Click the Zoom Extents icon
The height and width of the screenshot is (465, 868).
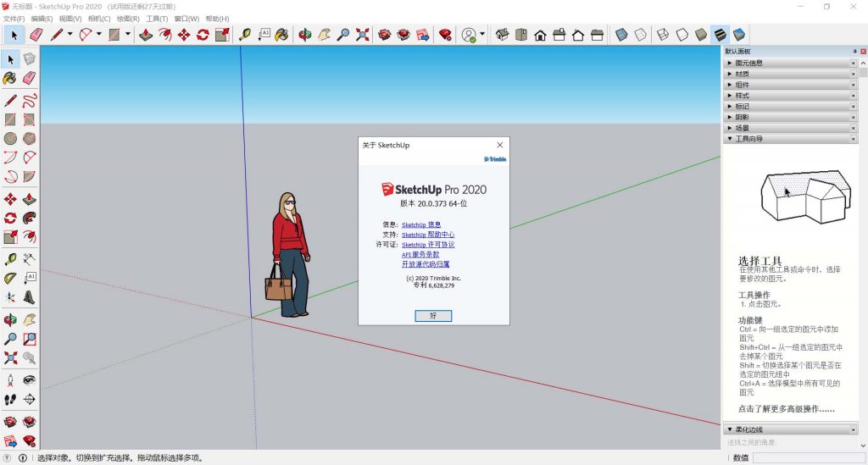pyautogui.click(x=363, y=35)
